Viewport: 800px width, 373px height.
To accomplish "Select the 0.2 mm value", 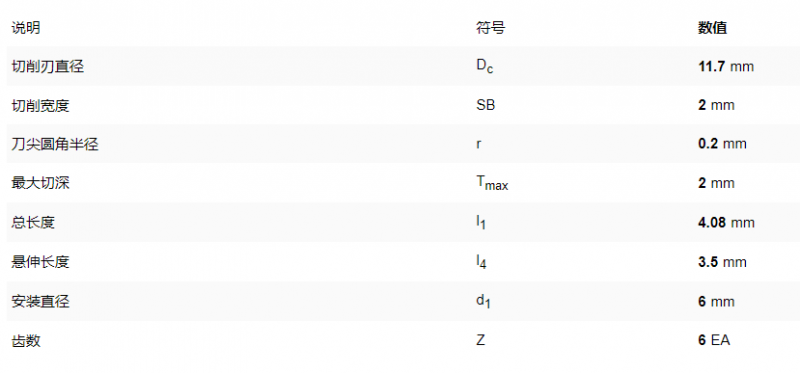I will [x=722, y=144].
